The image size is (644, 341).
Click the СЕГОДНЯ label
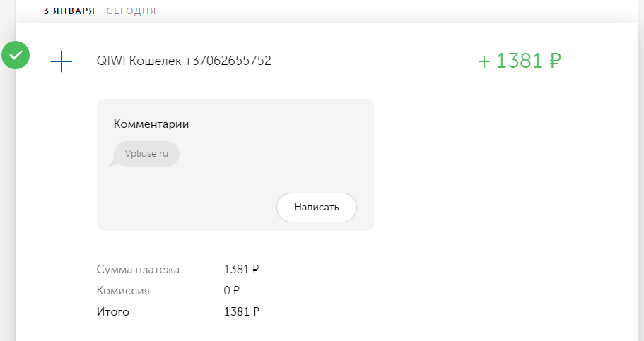pyautogui.click(x=131, y=11)
